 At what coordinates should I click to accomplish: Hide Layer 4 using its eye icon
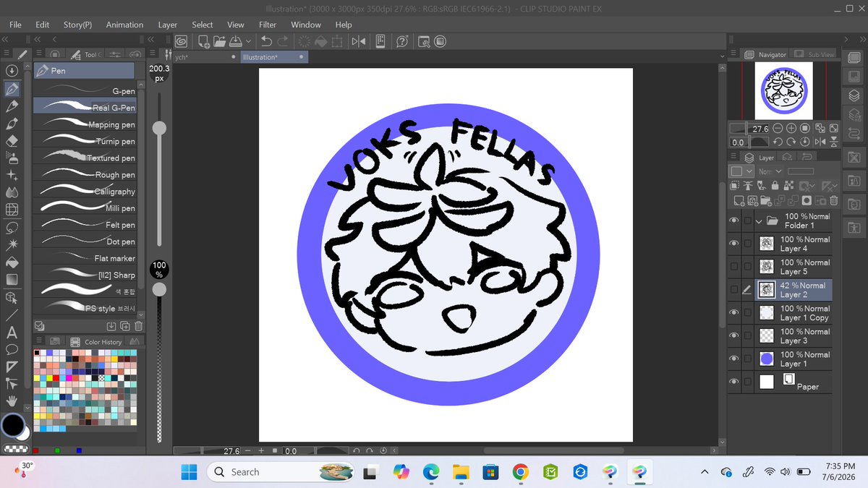pyautogui.click(x=735, y=244)
